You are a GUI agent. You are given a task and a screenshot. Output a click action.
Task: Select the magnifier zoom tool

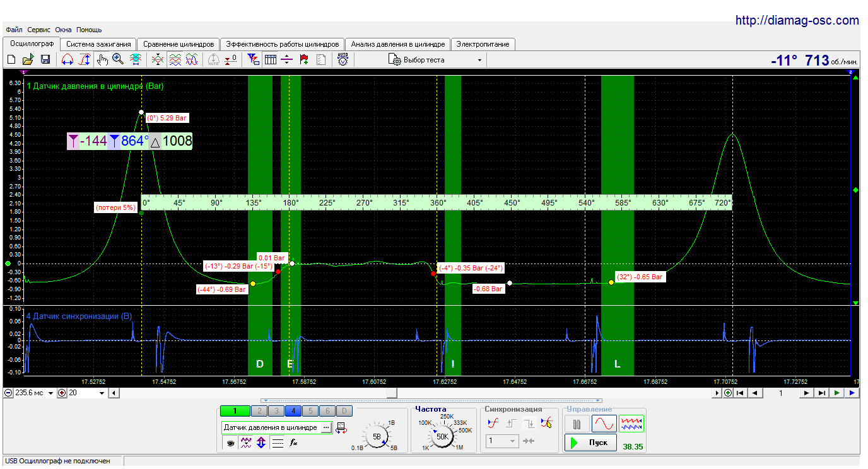point(118,60)
